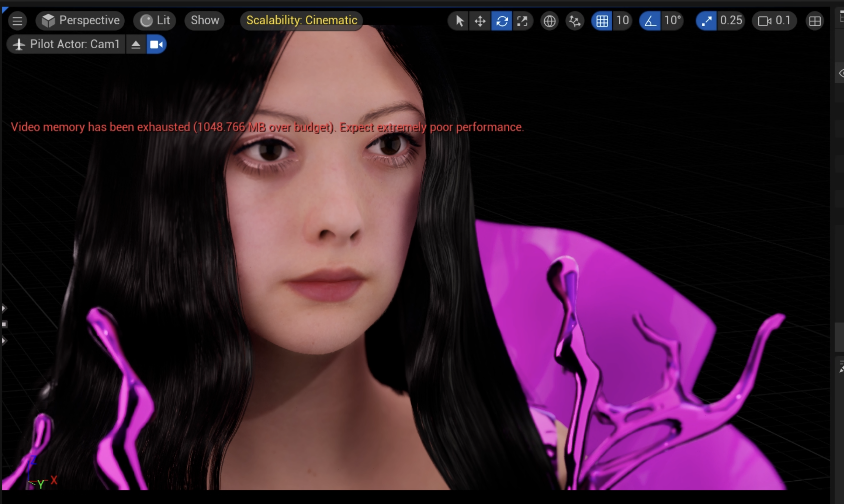Choose the Select objects arrow tool
Viewport: 844px width, 504px height.
pos(459,21)
